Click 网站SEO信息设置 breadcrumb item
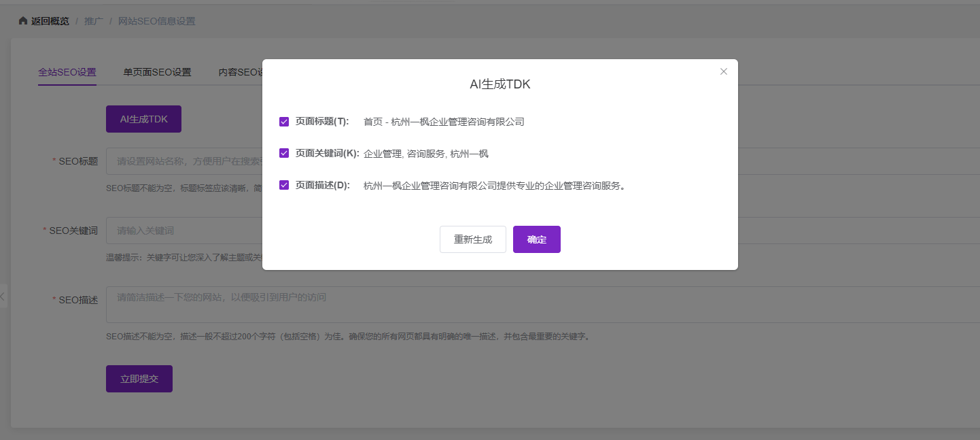This screenshot has height=440, width=980. pyautogui.click(x=157, y=21)
